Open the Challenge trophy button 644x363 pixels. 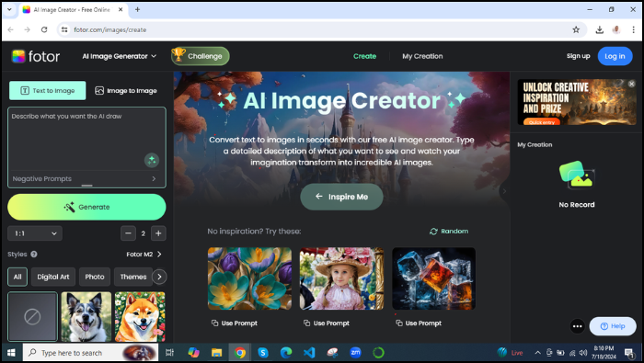tap(200, 56)
